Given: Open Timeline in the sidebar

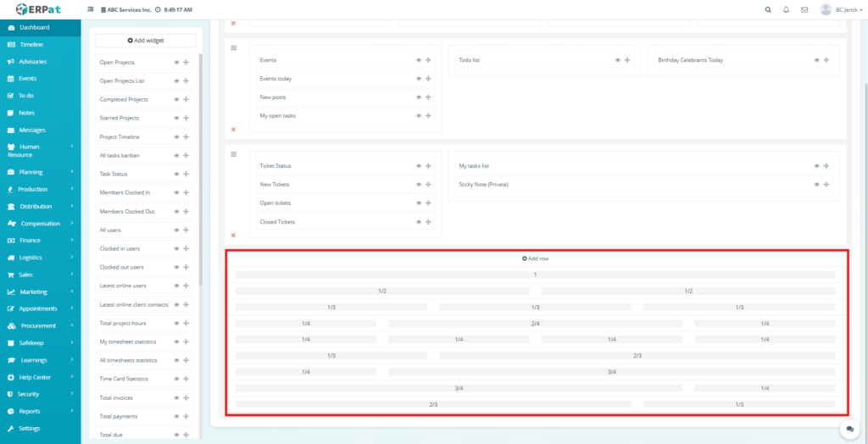Looking at the screenshot, I should (x=41, y=44).
